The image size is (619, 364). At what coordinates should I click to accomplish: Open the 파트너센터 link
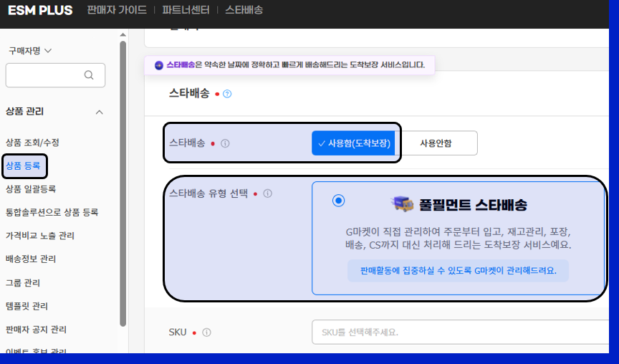point(186,10)
